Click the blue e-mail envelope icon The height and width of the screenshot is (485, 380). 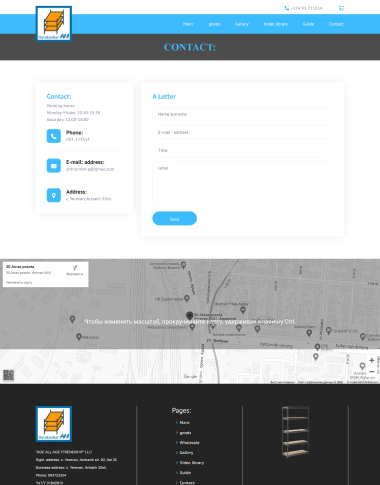click(54, 166)
